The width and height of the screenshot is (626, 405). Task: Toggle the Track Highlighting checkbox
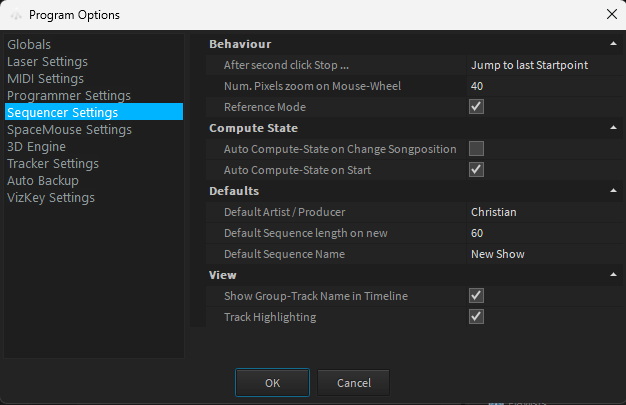477,317
